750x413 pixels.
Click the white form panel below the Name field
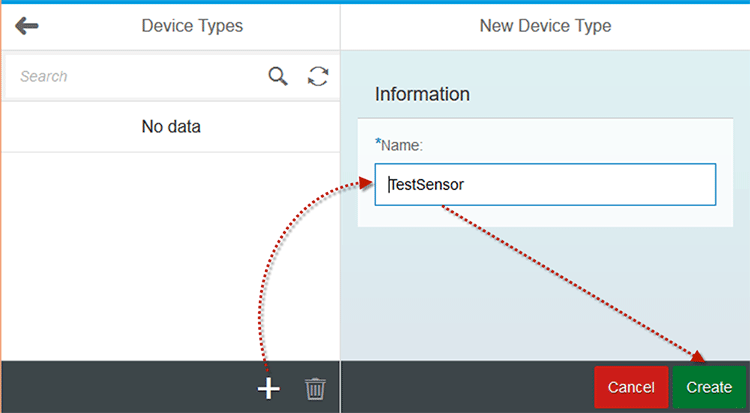(545, 216)
